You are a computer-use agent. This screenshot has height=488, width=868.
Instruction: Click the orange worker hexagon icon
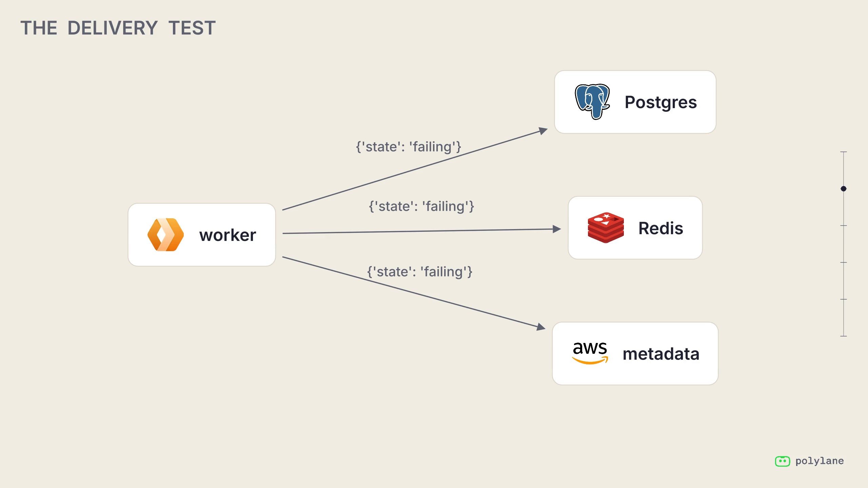click(165, 235)
